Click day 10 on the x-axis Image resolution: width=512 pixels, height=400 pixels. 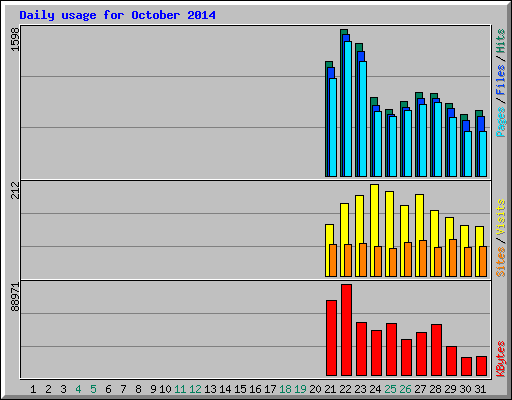(165, 389)
